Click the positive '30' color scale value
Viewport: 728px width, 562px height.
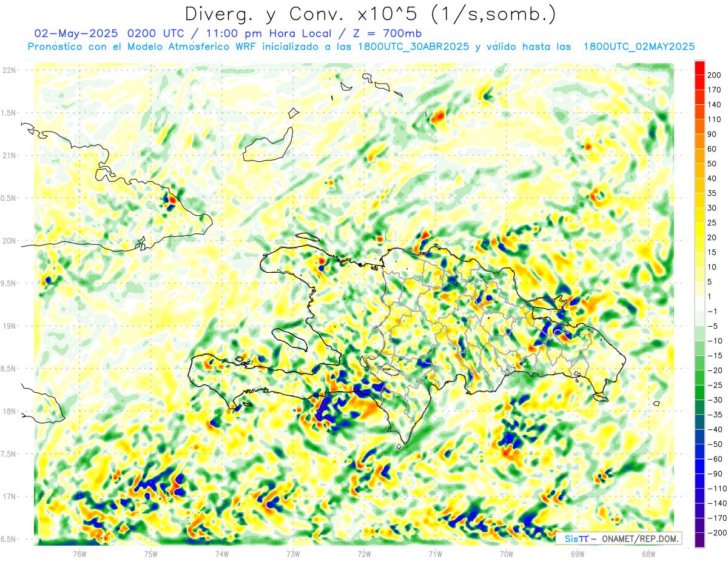[712, 208]
